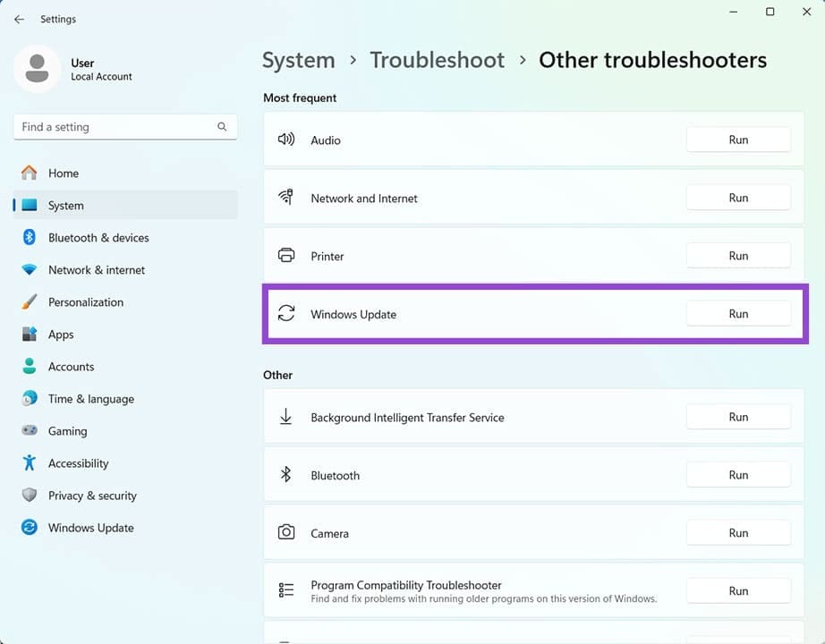
Task: Open Time & language settings
Action: click(x=89, y=398)
